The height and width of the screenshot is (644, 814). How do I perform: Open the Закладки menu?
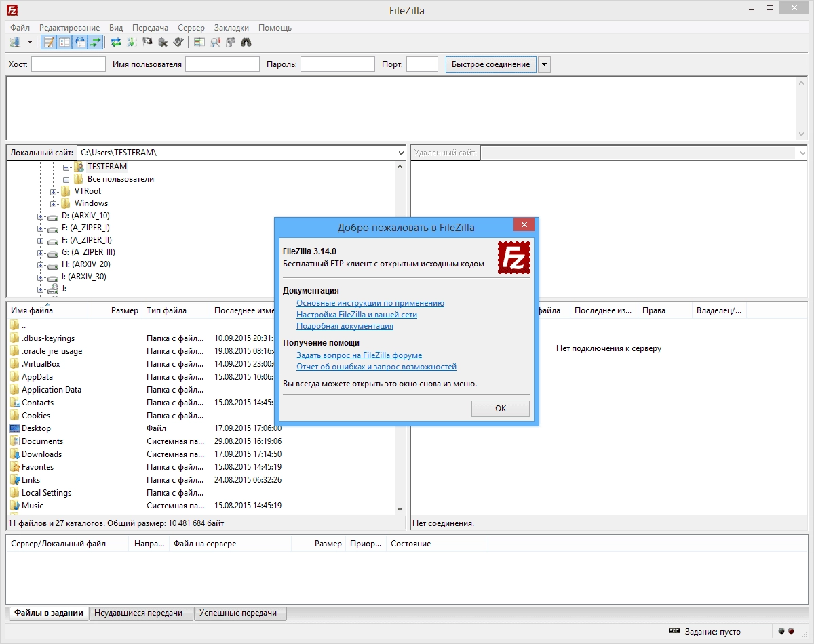[x=231, y=28]
